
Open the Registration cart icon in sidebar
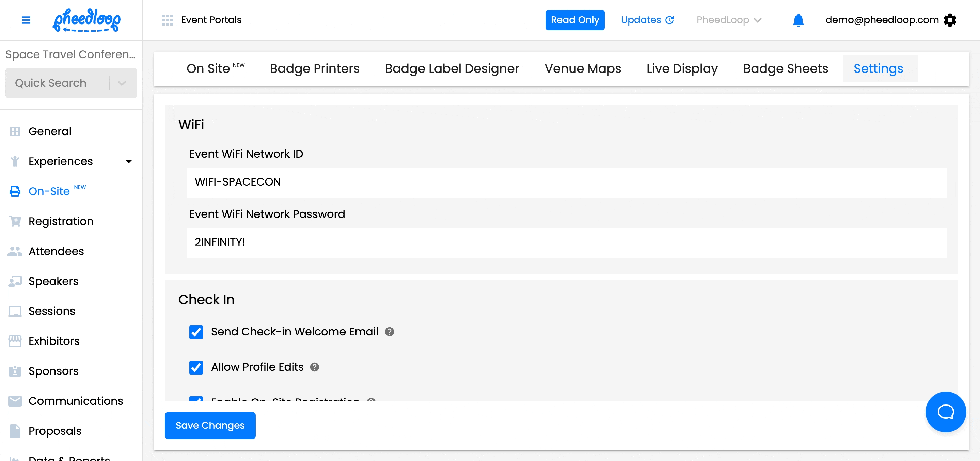[15, 221]
